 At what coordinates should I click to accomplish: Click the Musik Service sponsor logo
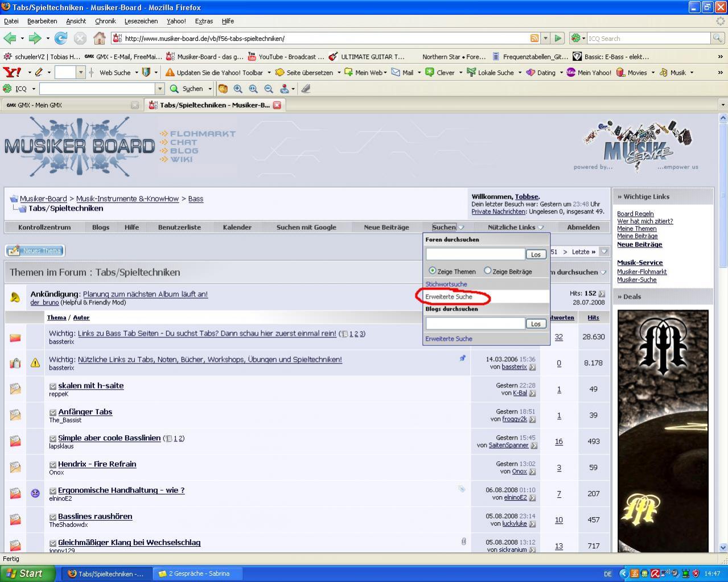637,146
